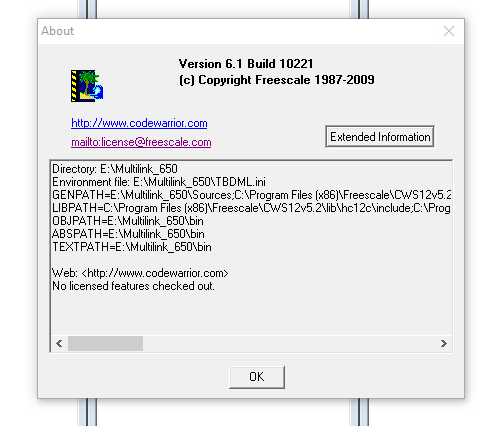Image resolution: width=489 pixels, height=426 pixels.
Task: Click the GENPATH line in info box
Action: 252,195
